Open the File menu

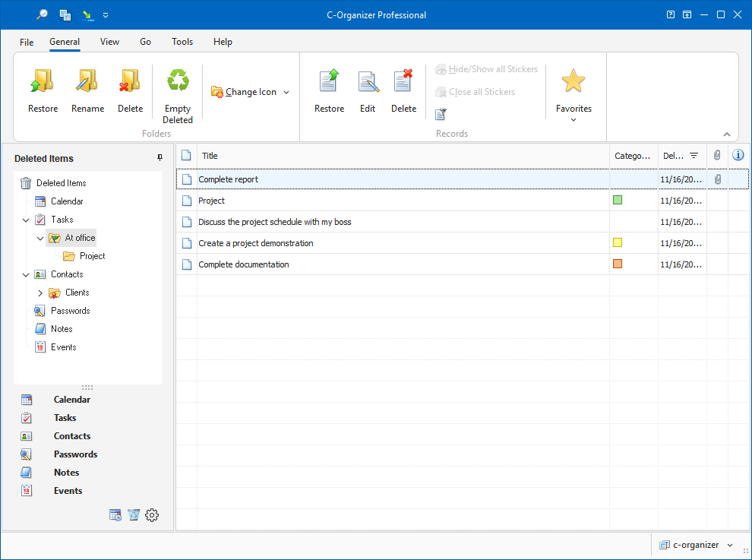pos(27,42)
